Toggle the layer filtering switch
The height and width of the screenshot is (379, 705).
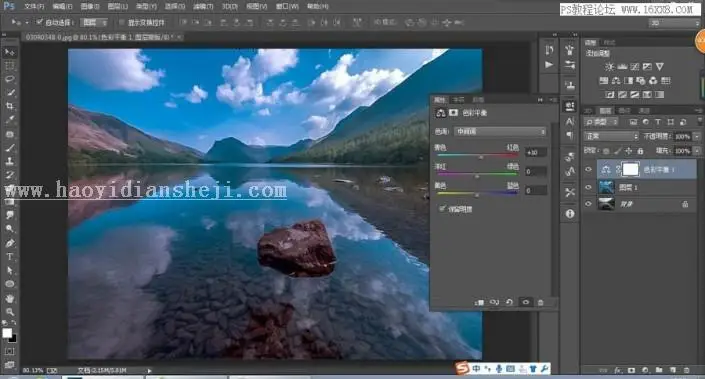699,122
